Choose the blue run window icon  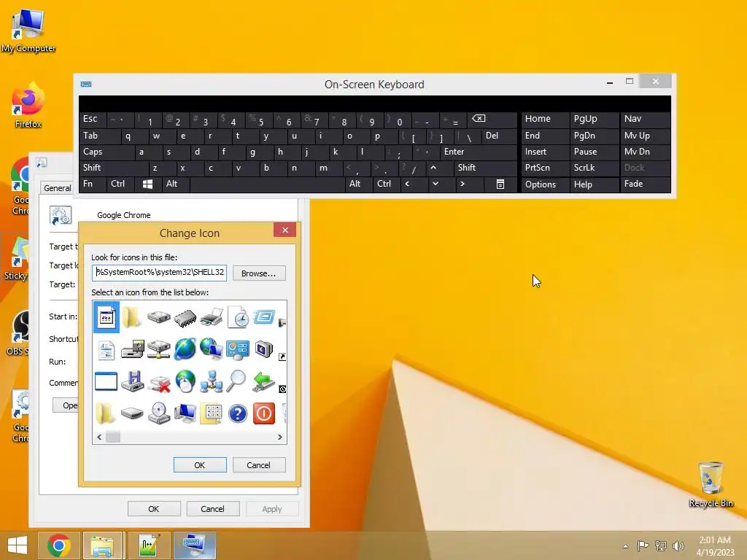(264, 316)
